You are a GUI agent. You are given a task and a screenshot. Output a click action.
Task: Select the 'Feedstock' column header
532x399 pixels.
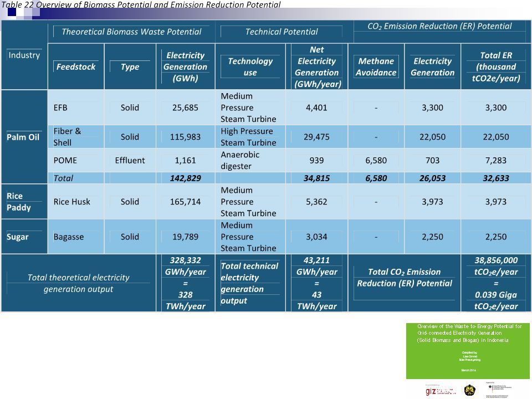(76, 66)
